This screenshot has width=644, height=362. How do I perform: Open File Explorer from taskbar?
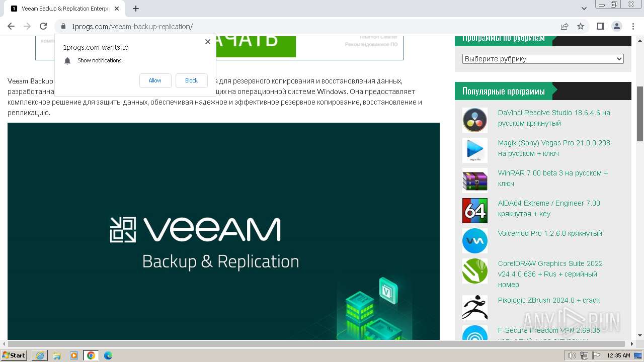(57, 355)
